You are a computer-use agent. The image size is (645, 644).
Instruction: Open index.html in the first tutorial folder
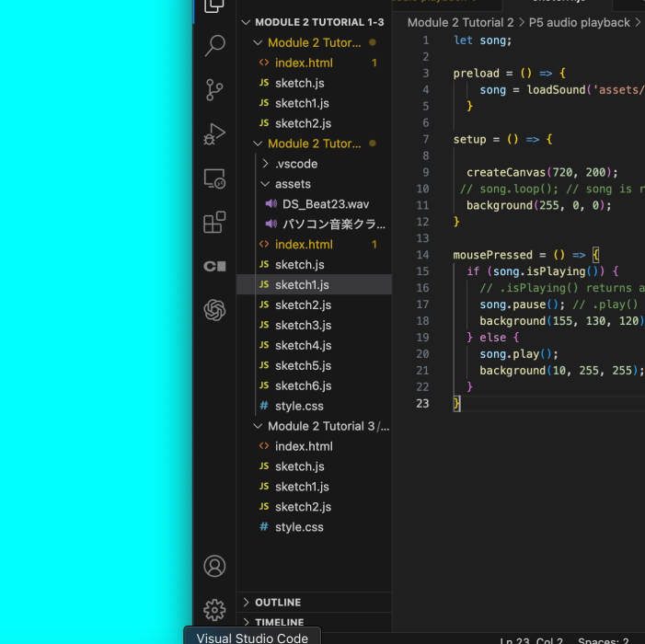[314, 63]
